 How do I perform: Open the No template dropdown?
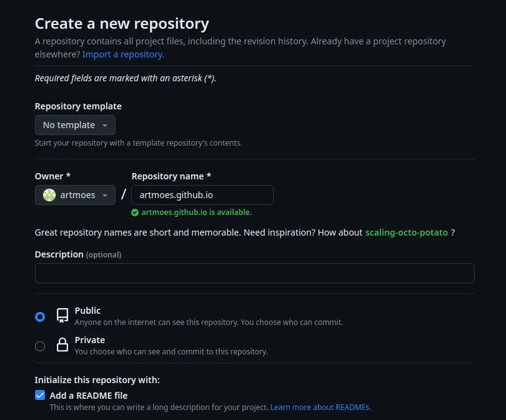tap(75, 125)
